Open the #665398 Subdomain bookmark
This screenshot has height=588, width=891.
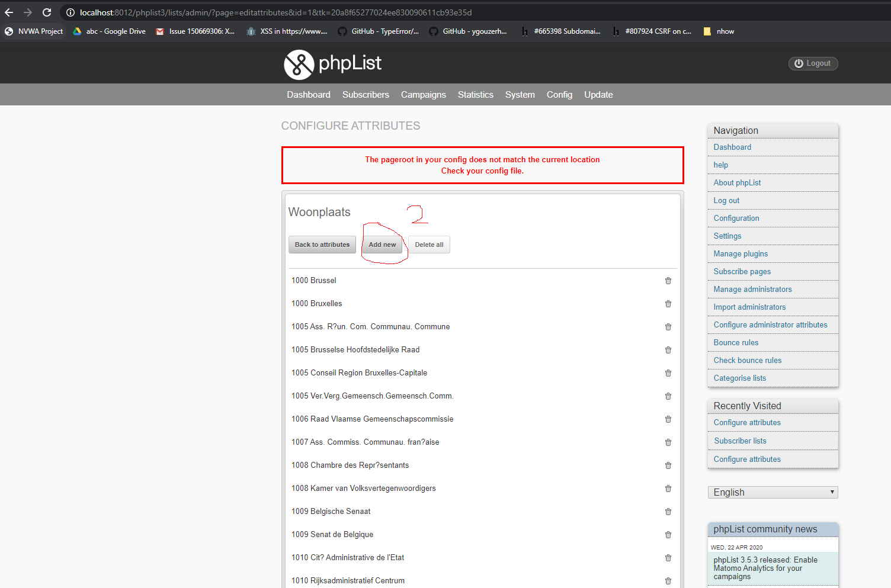[560, 31]
